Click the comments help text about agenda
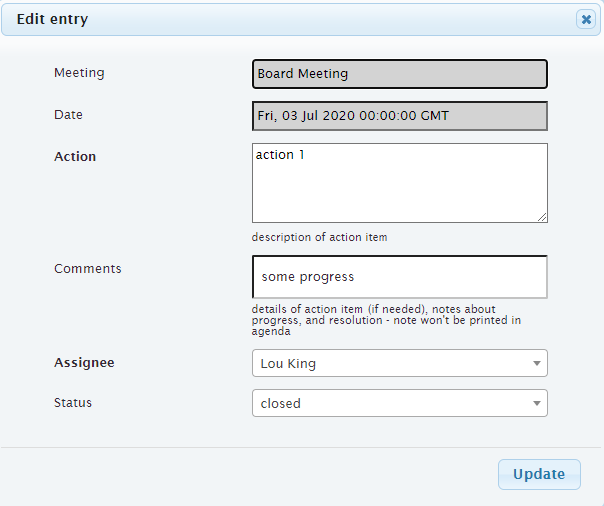 tap(386, 320)
